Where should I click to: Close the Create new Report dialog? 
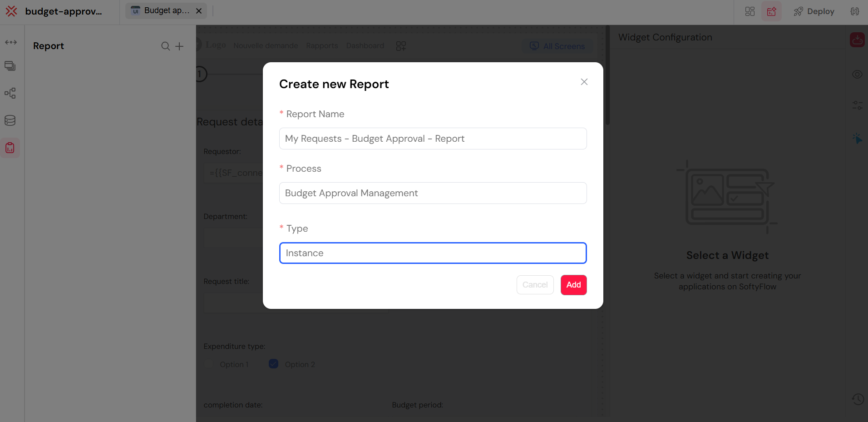[x=584, y=82]
